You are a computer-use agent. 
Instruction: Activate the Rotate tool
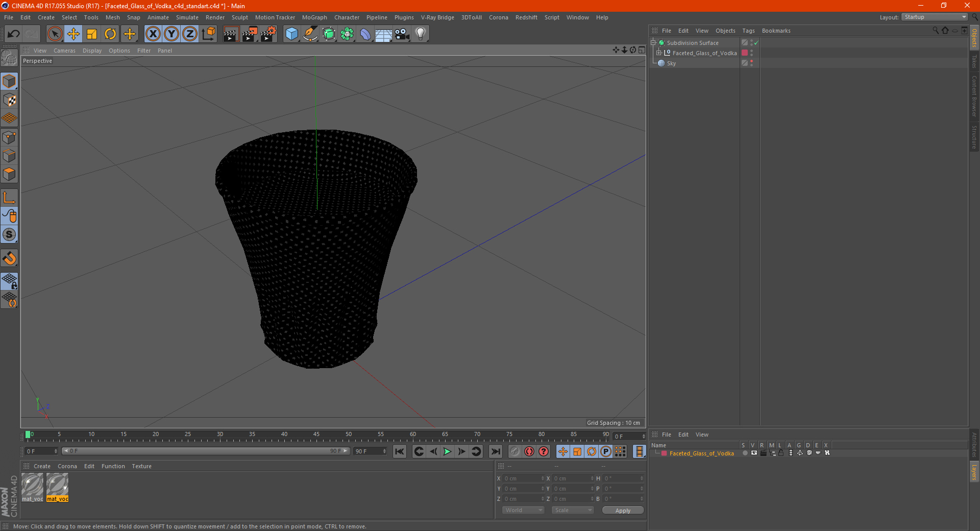(x=110, y=34)
